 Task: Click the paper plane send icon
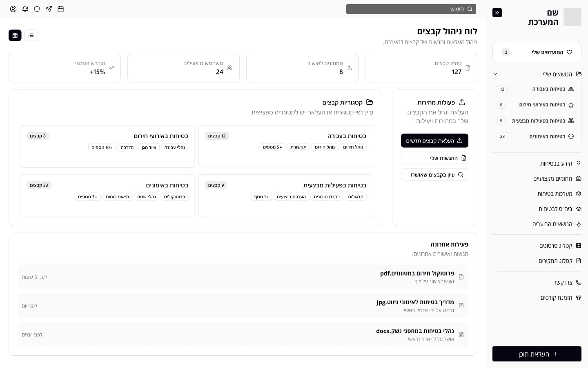49,9
